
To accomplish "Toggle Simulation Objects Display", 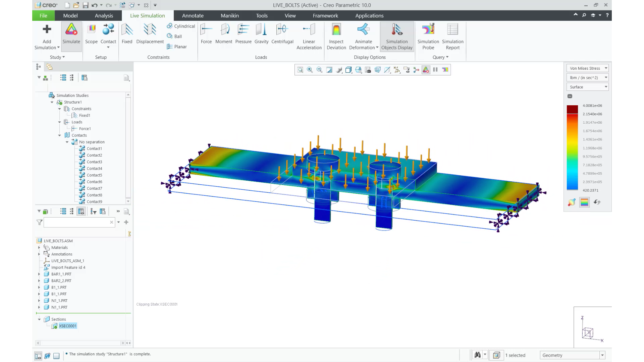I will coord(397,37).
